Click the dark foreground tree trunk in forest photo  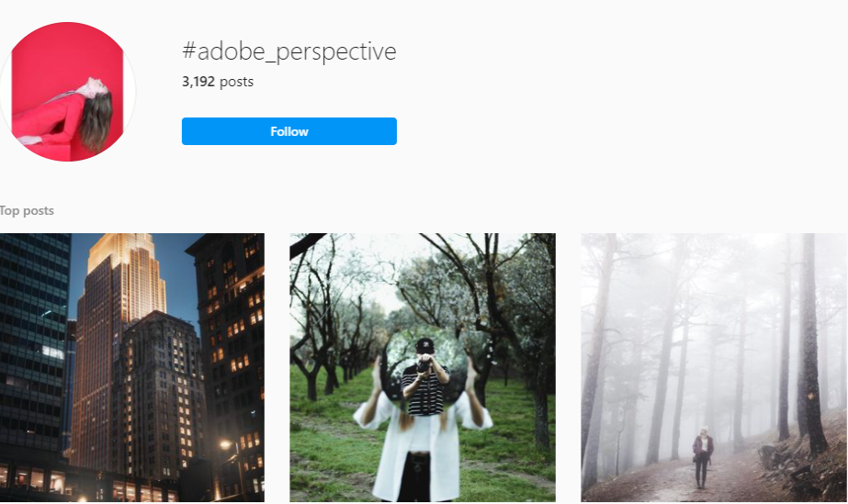click(x=810, y=341)
